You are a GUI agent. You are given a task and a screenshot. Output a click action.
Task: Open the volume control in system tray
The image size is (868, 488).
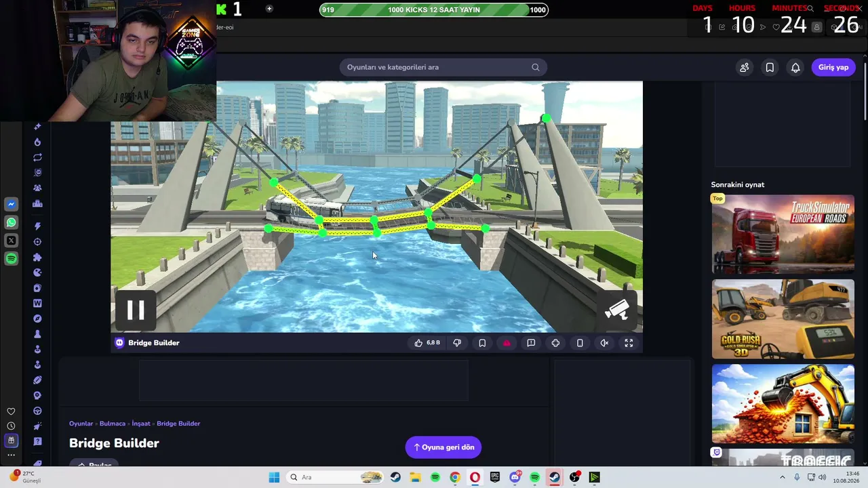(x=823, y=477)
